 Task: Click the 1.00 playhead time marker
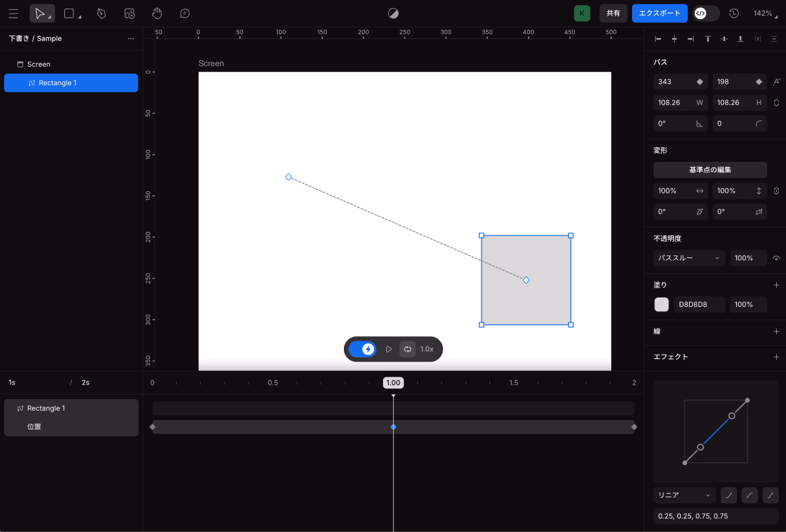coord(393,383)
